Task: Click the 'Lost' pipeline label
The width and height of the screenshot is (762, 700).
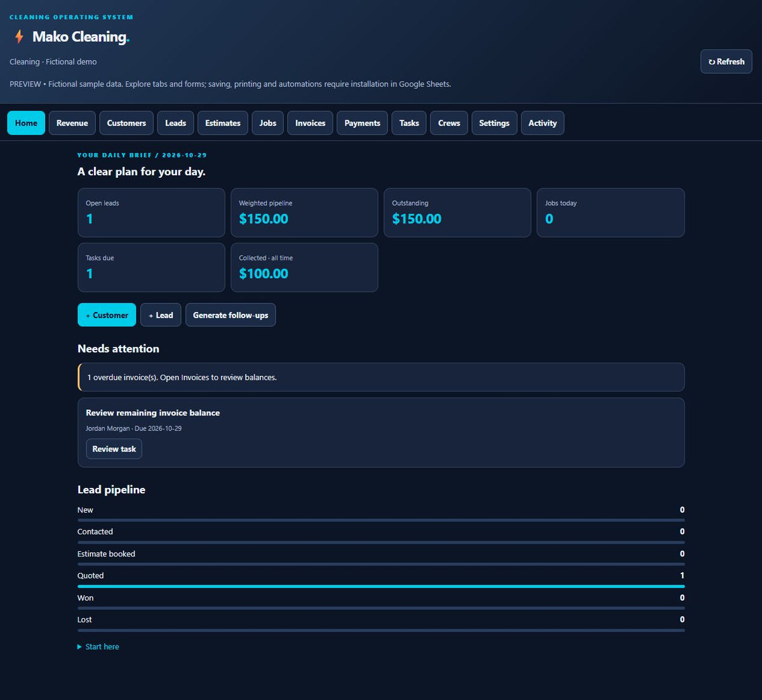Action: [84, 619]
